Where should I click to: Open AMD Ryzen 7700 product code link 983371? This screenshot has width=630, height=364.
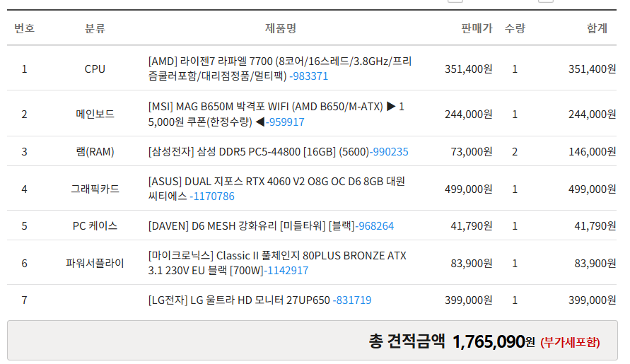coord(308,76)
